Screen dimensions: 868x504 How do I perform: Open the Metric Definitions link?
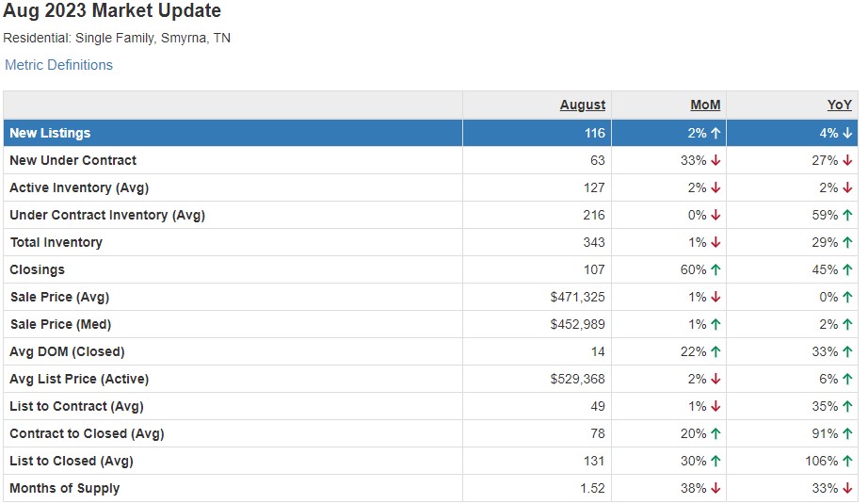coord(58,65)
